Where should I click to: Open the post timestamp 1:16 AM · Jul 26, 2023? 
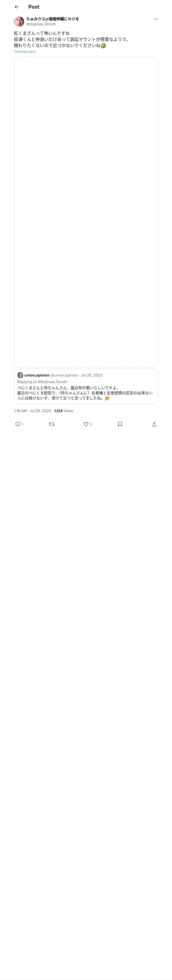tap(32, 411)
